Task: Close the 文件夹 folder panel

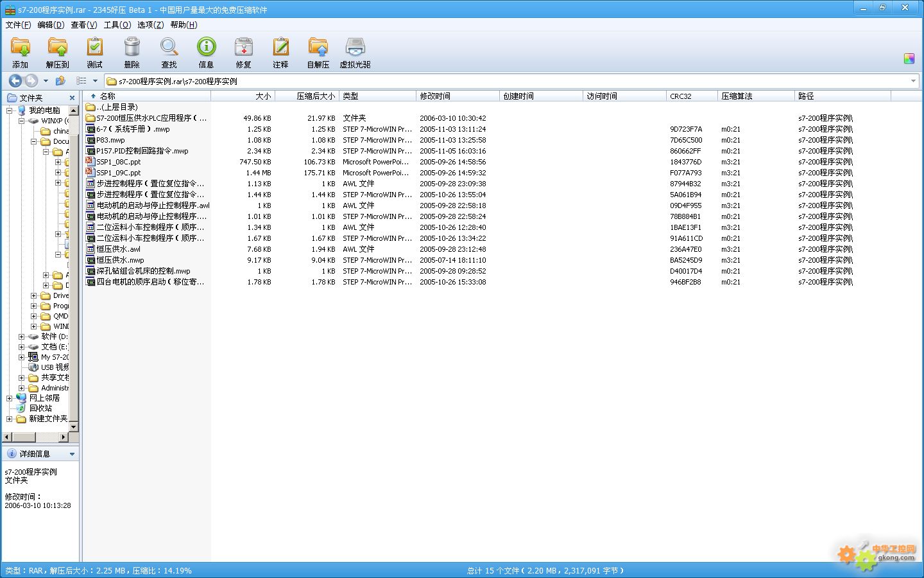Action: (72, 98)
